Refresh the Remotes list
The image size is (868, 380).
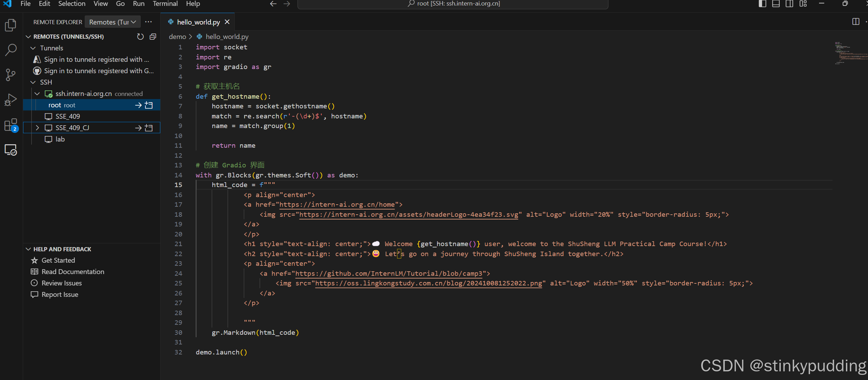click(x=140, y=37)
